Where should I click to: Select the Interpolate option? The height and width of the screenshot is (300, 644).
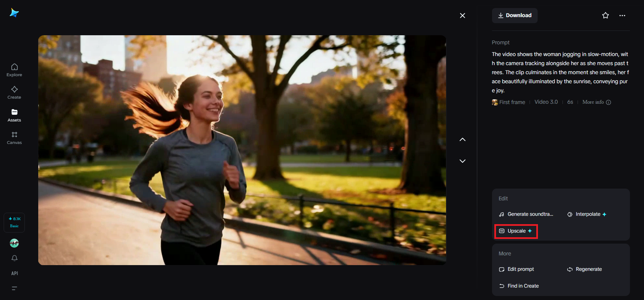587,214
